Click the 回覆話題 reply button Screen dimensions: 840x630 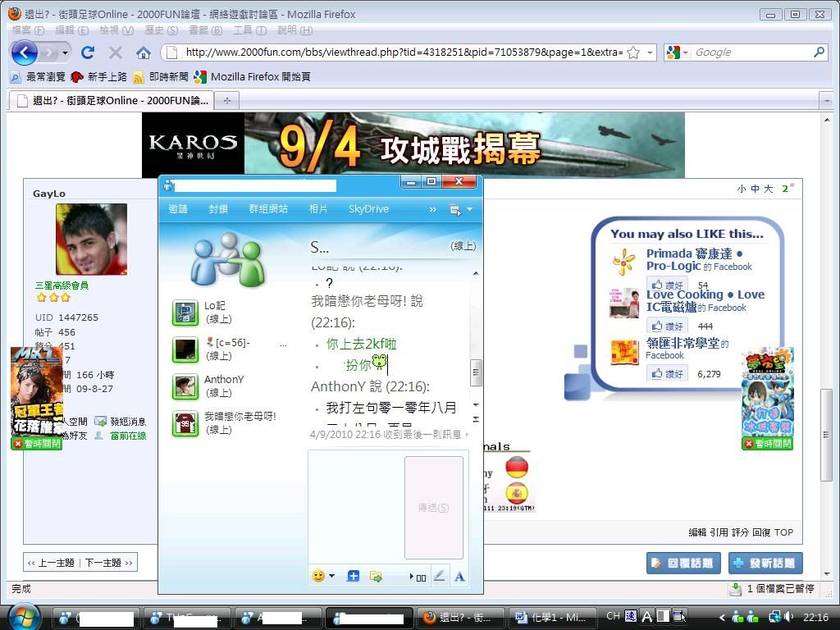coord(683,564)
